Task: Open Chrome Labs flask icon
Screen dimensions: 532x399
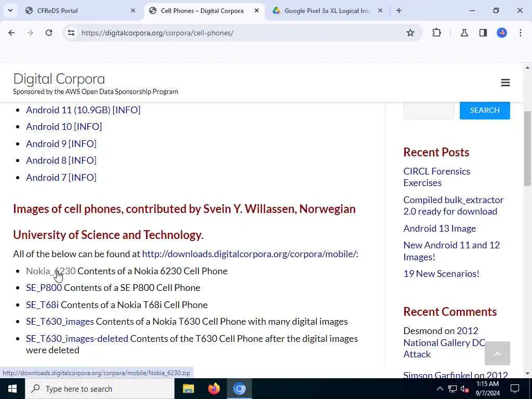Action: pos(464,33)
